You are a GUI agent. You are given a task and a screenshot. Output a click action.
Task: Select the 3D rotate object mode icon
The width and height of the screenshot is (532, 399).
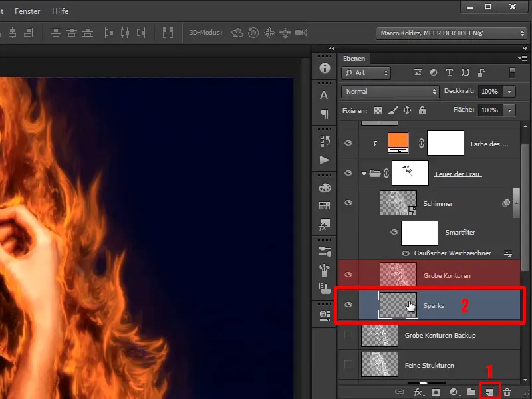click(x=237, y=33)
